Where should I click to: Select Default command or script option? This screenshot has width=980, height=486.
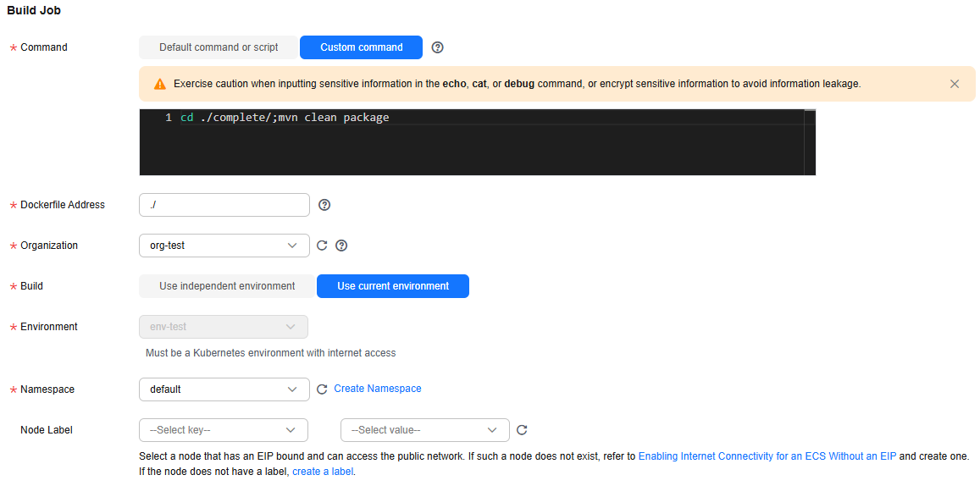219,47
